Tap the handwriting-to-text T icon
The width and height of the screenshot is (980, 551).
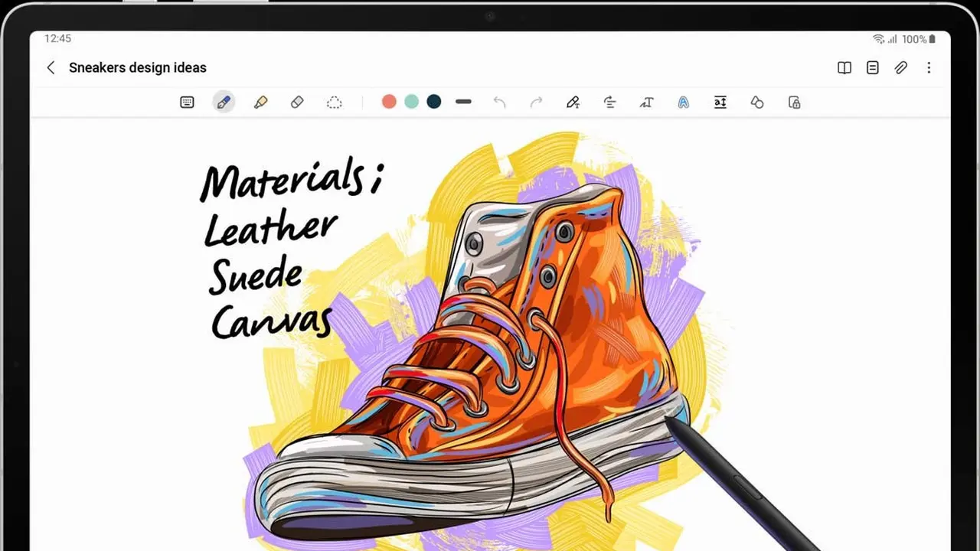pos(647,102)
